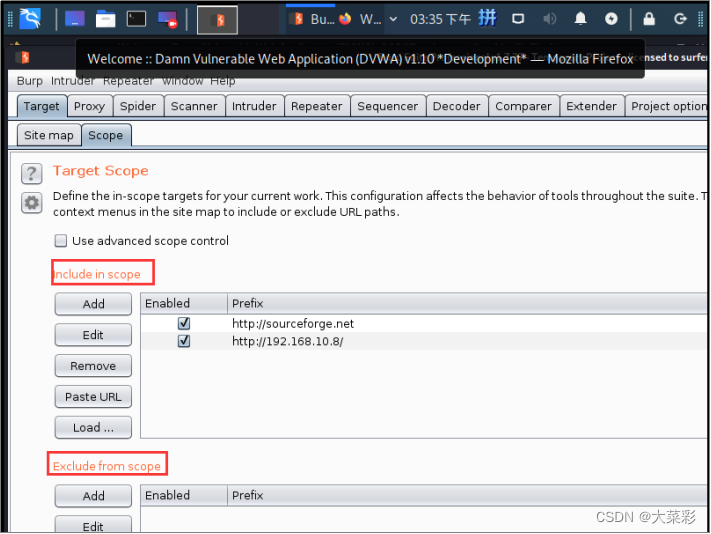Expand the window list dropdown arrow in the panel
This screenshot has height=534, width=711.
click(393, 19)
